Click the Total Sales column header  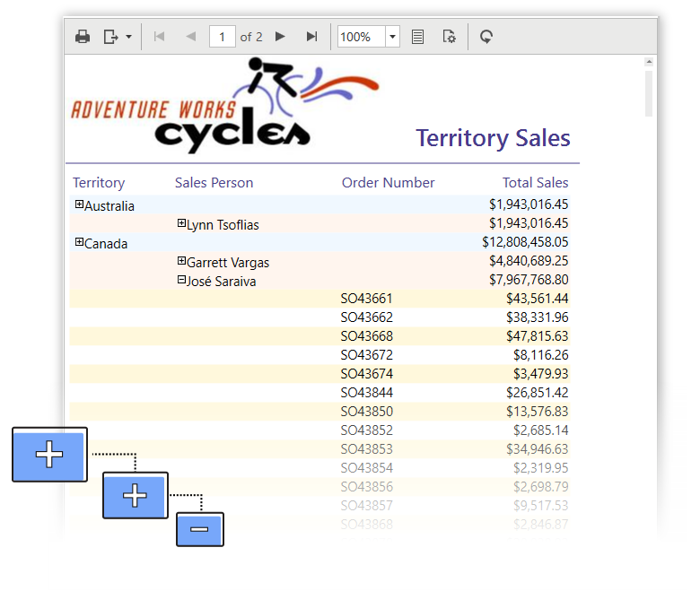535,183
